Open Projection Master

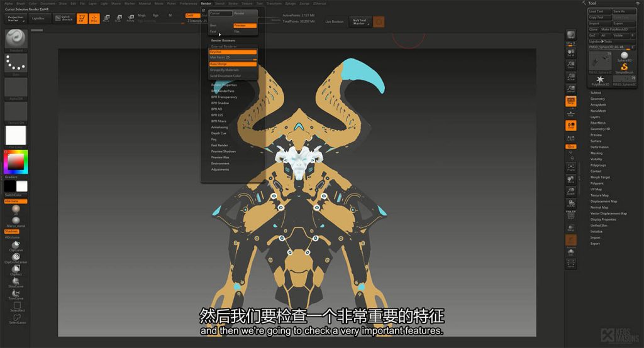(16, 18)
